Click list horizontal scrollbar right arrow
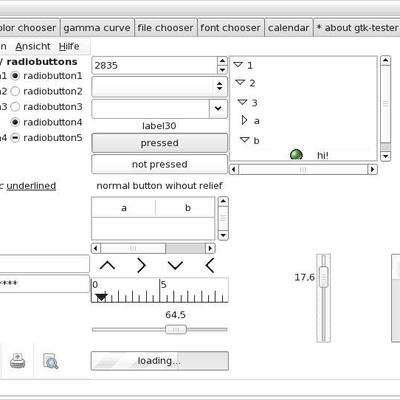This screenshot has height=400, width=400. pyautogui.click(x=210, y=248)
